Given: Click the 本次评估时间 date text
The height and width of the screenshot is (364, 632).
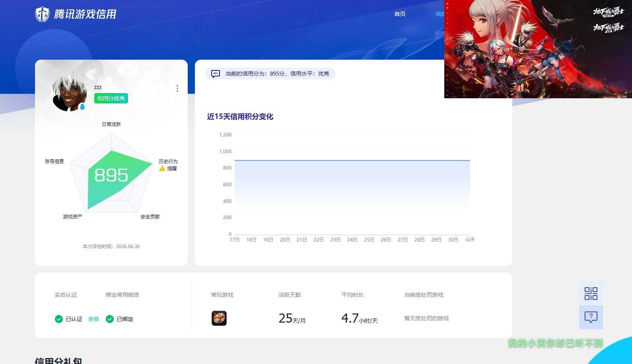Looking at the screenshot, I should [x=111, y=247].
